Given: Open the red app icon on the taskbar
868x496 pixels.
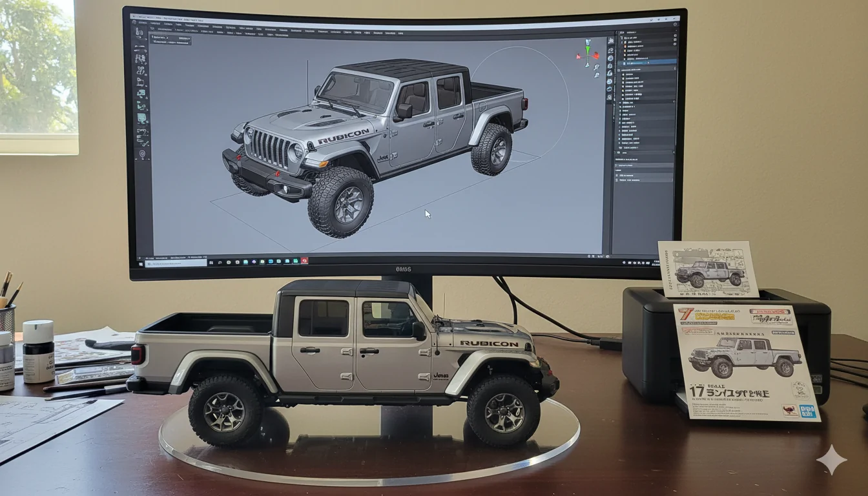Looking at the screenshot, I should [x=304, y=260].
